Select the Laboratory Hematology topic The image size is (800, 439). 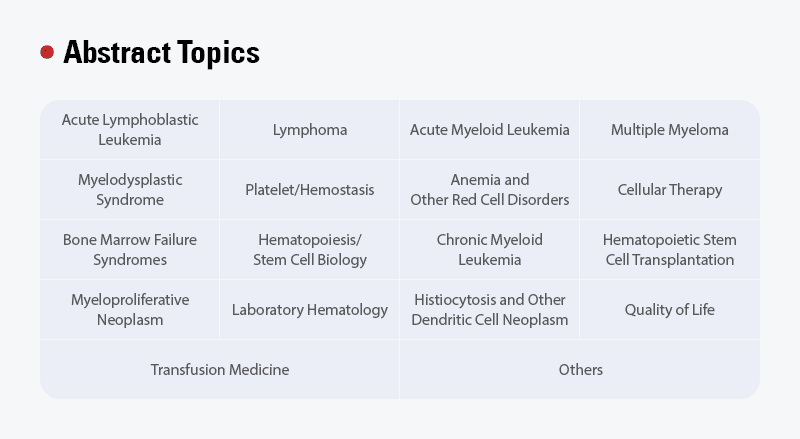click(310, 310)
